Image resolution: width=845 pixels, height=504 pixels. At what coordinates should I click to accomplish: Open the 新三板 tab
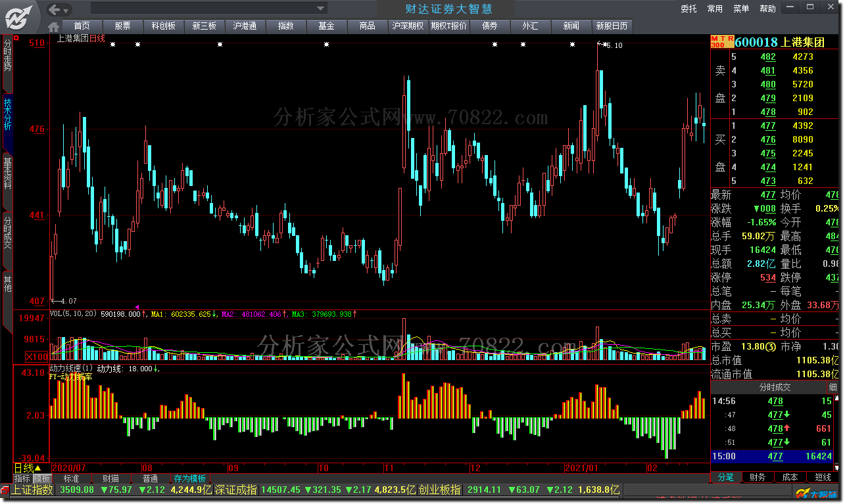[x=204, y=26]
